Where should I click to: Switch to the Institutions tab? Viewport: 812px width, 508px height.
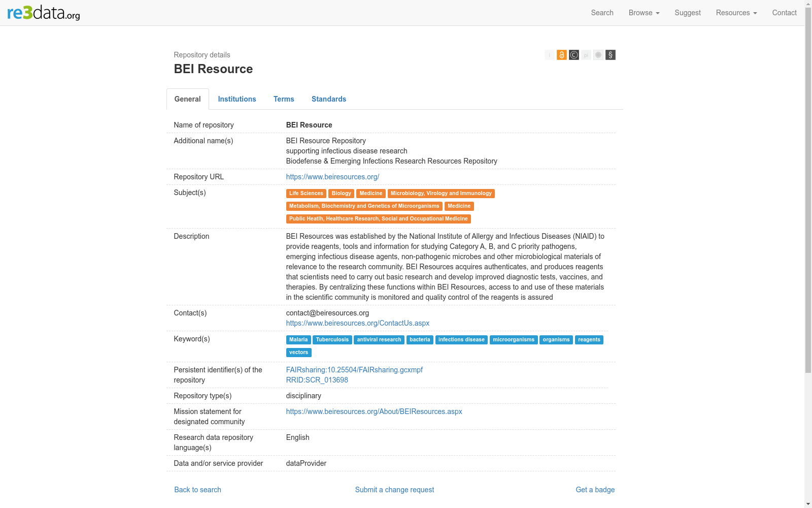tap(237, 99)
